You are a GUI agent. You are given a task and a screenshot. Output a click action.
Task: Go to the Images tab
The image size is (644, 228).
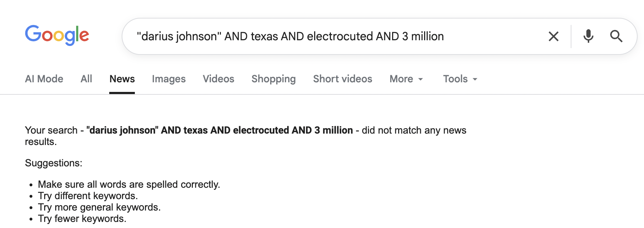pyautogui.click(x=169, y=79)
